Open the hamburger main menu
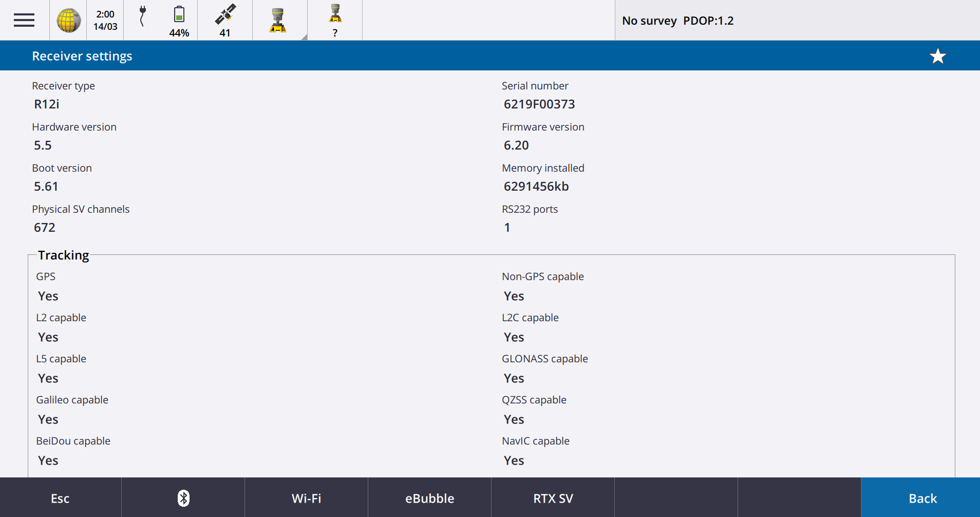The height and width of the screenshot is (517, 980). [24, 20]
